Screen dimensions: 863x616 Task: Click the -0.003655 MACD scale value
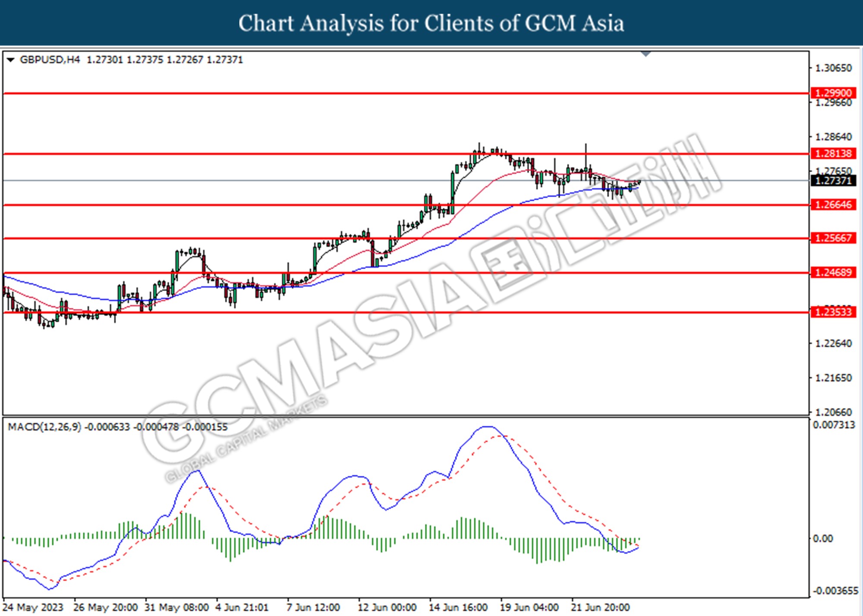pyautogui.click(x=835, y=591)
